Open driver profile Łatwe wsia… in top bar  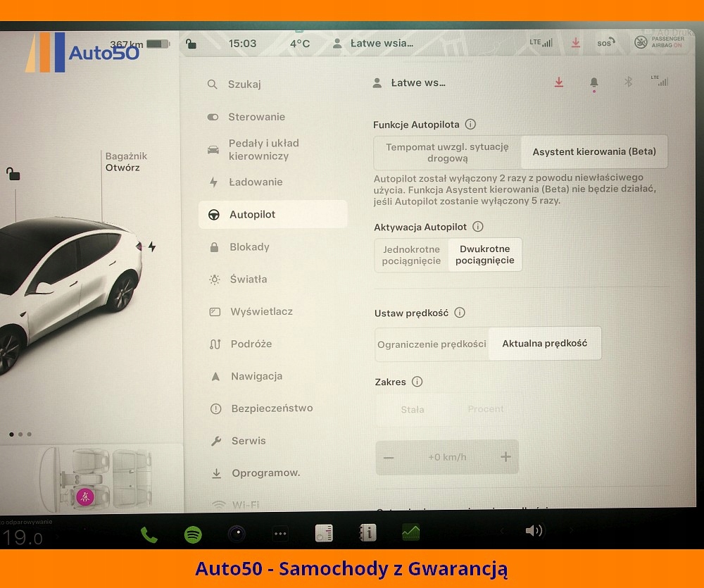coord(373,43)
